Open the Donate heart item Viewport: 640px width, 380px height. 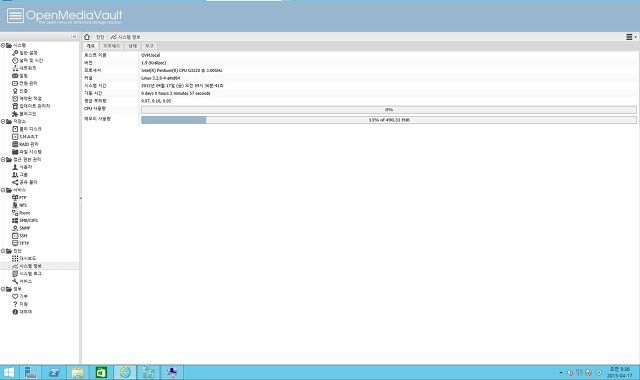[20, 296]
